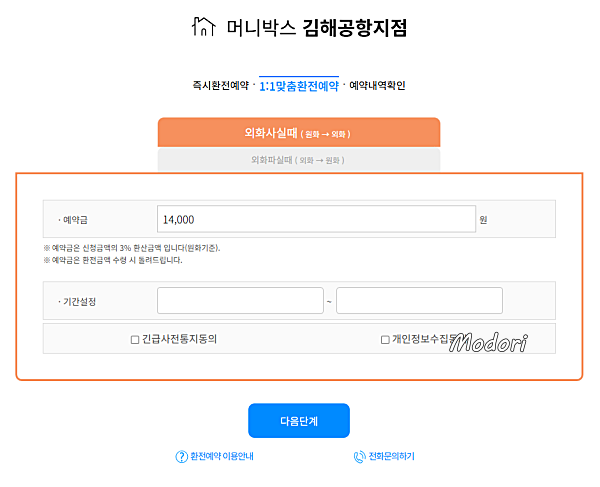Select the orange 외화사실때 tab
Image resolution: width=600 pixels, height=487 pixels.
point(299,132)
